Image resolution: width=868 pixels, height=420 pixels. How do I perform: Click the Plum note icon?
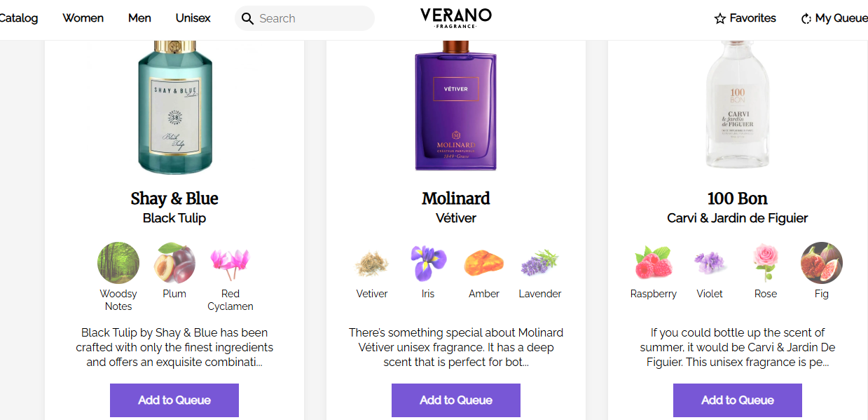174,264
